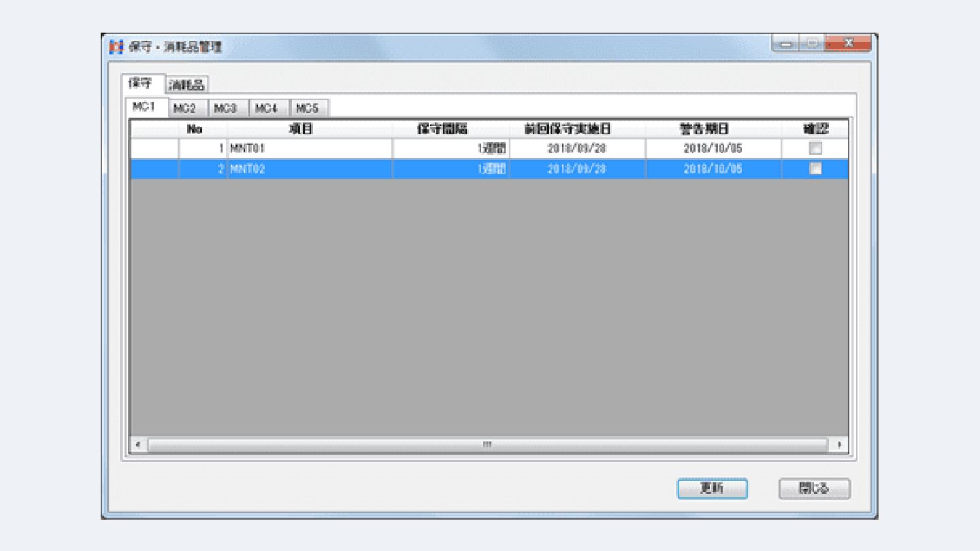Switch to the MC2 tab
980x551 pixels.
(x=186, y=108)
